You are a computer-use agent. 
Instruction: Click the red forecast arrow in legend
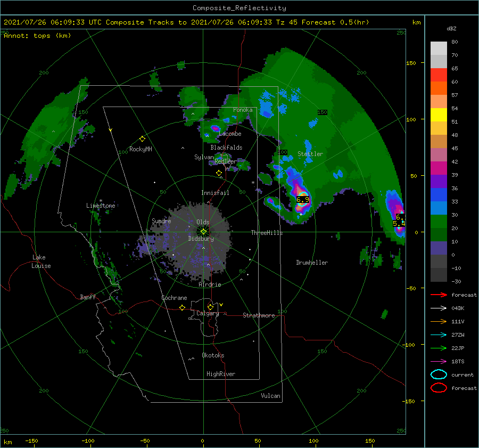coord(439,295)
